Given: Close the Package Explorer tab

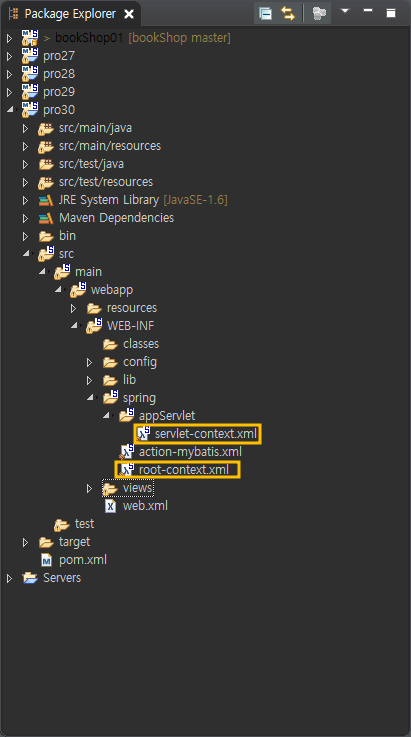Looking at the screenshot, I should point(128,15).
